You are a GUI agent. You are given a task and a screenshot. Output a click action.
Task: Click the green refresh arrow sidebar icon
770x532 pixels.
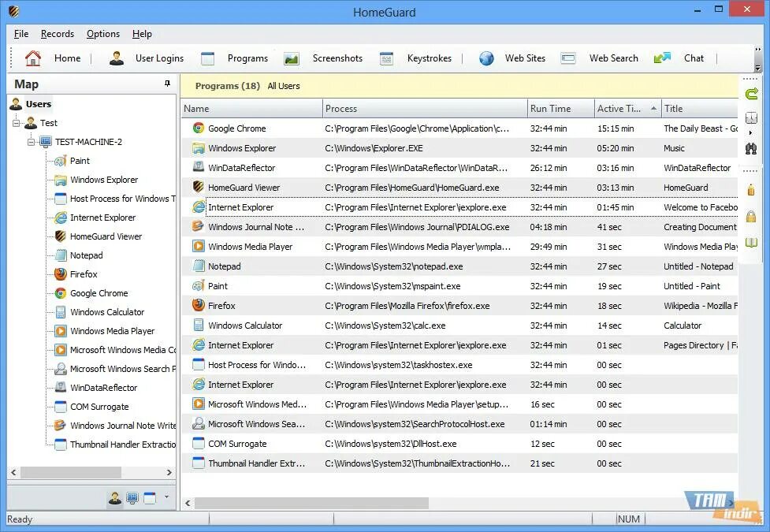click(x=751, y=94)
